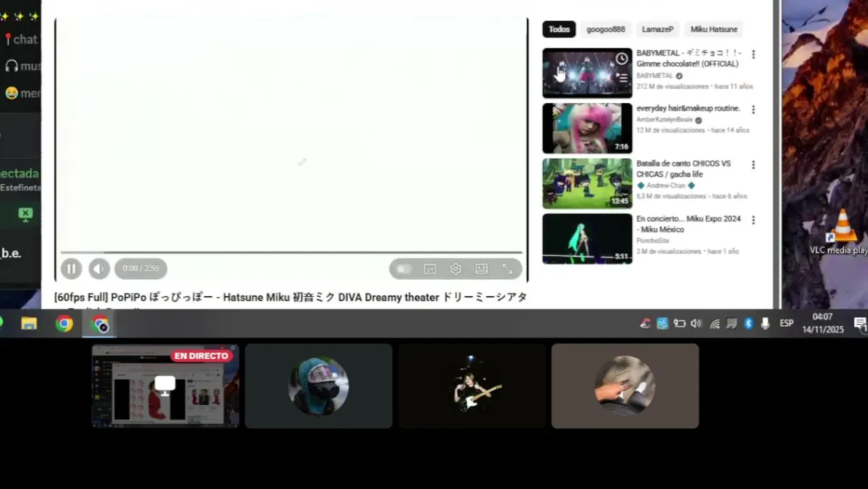Open the Batalla de canto gacha life thumbnail

[x=587, y=183]
